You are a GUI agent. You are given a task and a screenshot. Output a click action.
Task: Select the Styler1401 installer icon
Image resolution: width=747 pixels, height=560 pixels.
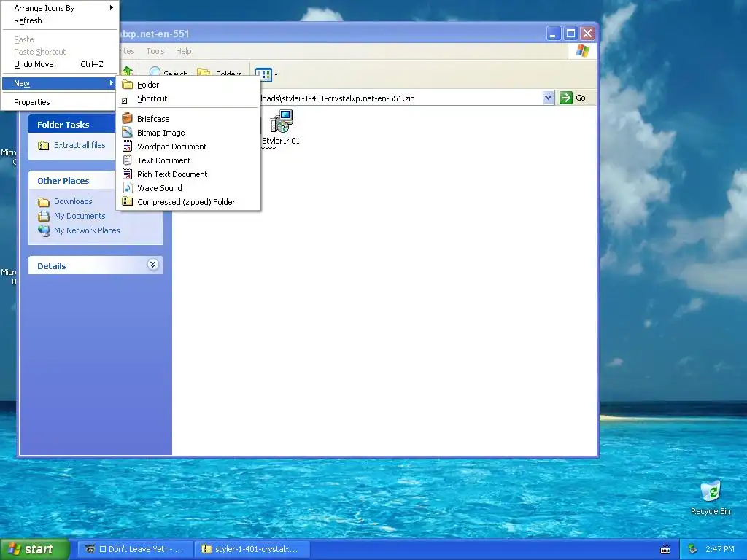281,128
